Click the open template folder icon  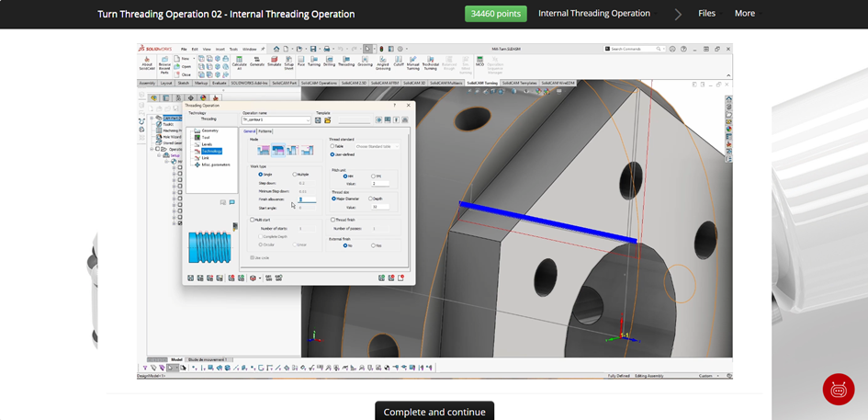coord(327,119)
